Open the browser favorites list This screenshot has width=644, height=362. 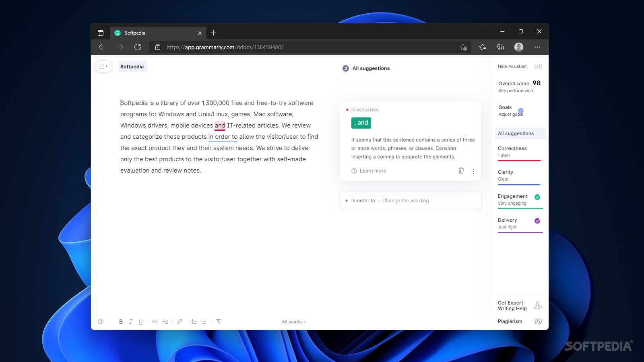tap(483, 47)
